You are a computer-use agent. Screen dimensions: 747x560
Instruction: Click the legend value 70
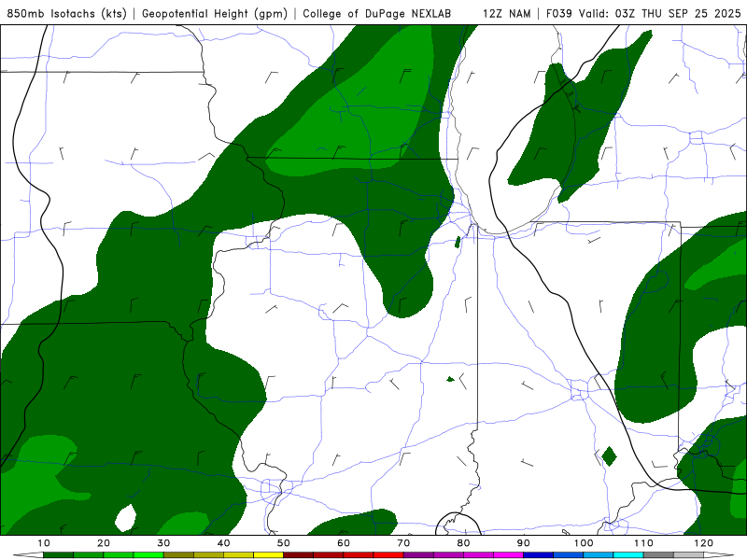tap(403, 543)
